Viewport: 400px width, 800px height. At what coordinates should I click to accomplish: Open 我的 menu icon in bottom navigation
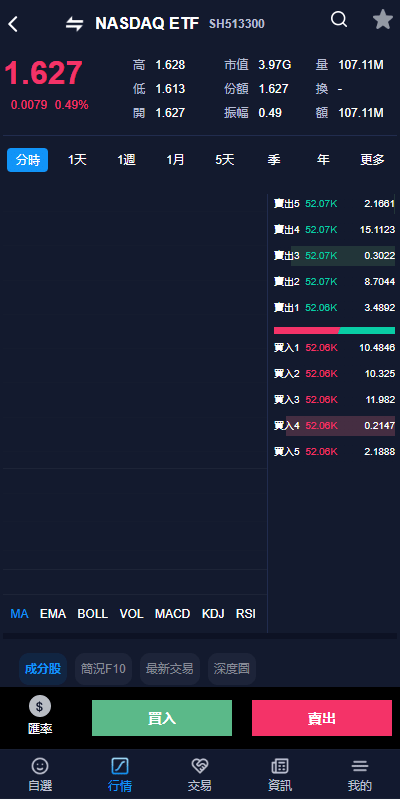pyautogui.click(x=360, y=766)
